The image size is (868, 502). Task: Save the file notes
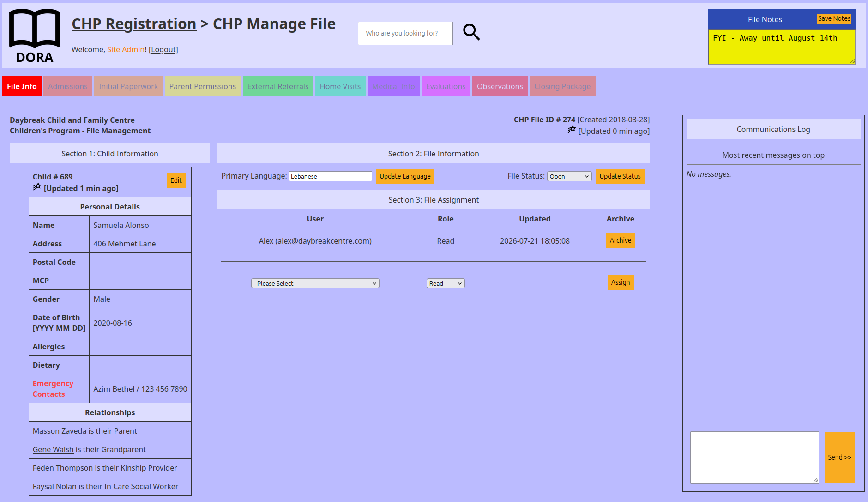click(834, 18)
